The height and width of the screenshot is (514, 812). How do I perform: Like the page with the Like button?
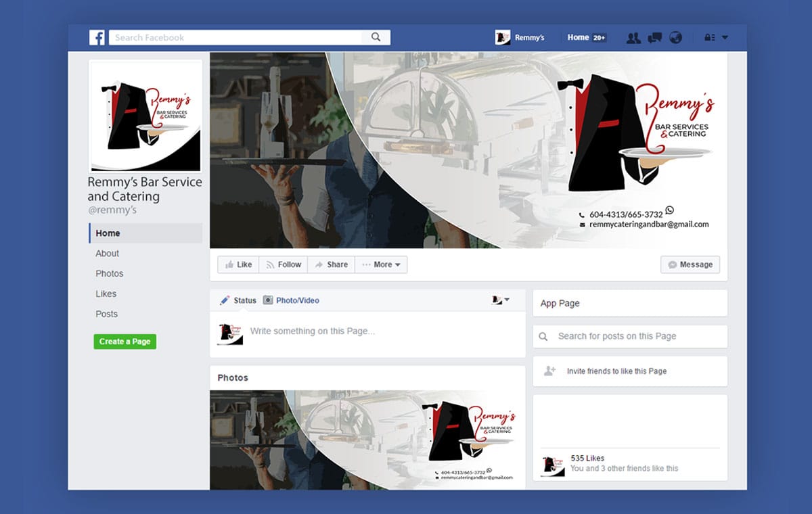pyautogui.click(x=238, y=264)
